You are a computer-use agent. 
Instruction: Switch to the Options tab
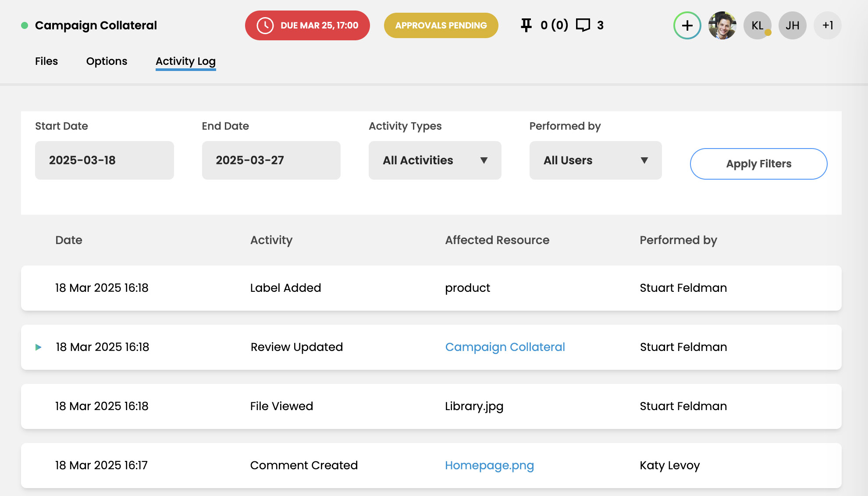[x=107, y=61]
